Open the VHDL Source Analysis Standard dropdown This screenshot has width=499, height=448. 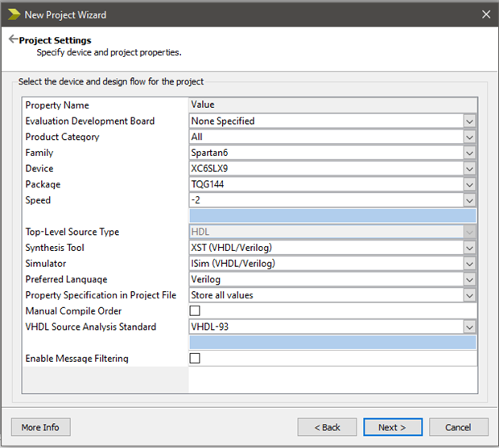point(469,327)
